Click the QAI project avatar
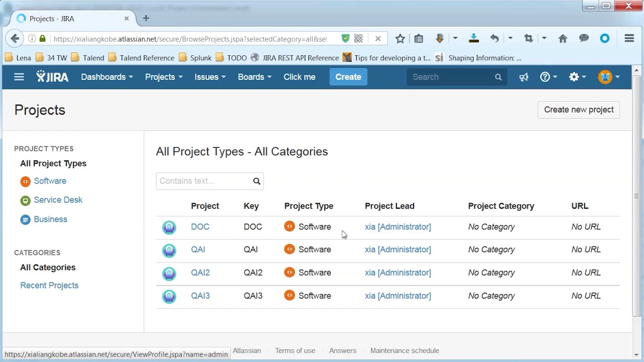 pyautogui.click(x=169, y=250)
